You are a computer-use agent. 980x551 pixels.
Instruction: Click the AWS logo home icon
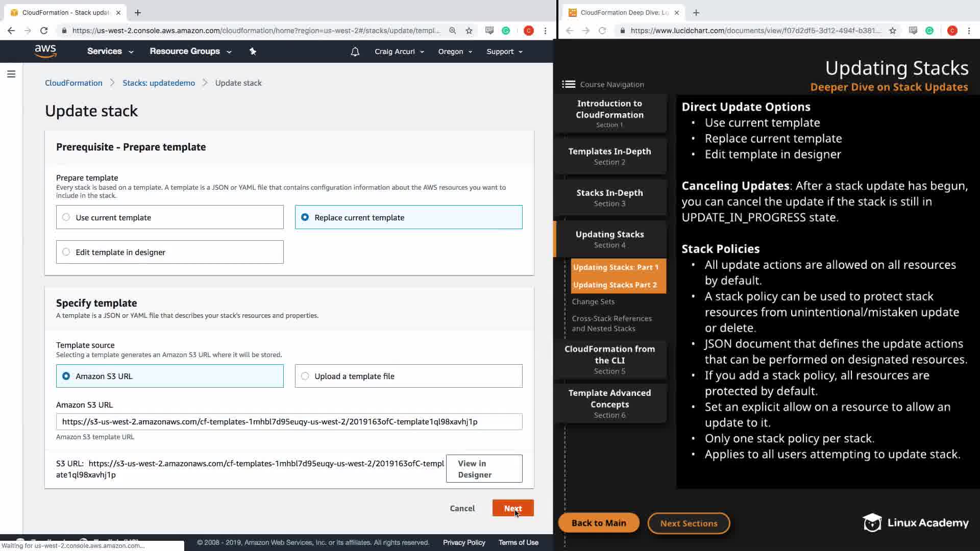(45, 51)
